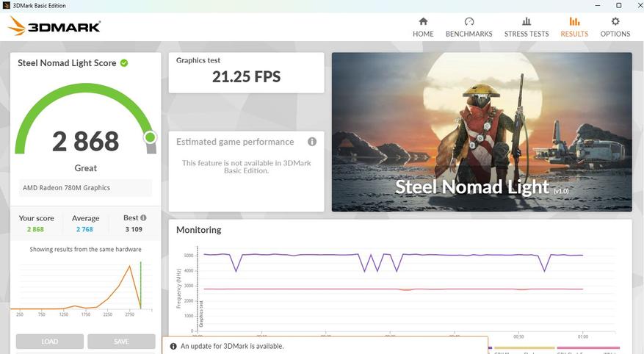
Task: Minimize the 3DMark window
Action: click(x=598, y=5)
